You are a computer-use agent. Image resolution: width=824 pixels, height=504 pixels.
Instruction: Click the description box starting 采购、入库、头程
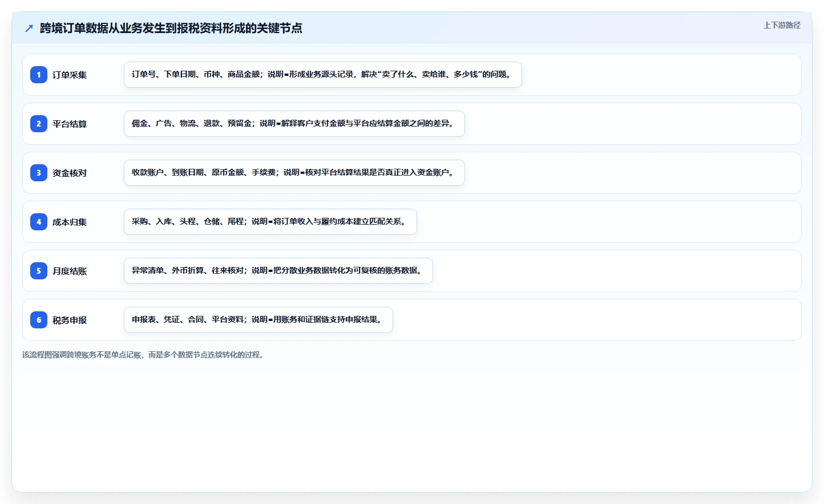[270, 222]
